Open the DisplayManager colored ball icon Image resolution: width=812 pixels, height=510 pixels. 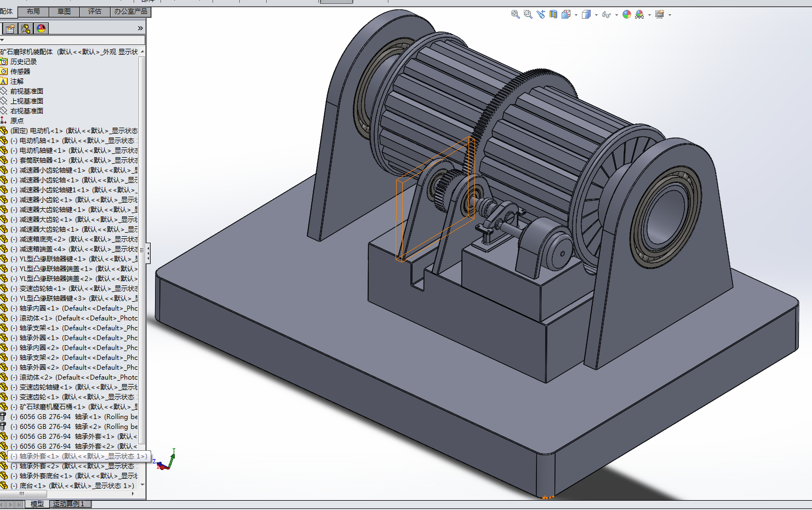click(41, 28)
